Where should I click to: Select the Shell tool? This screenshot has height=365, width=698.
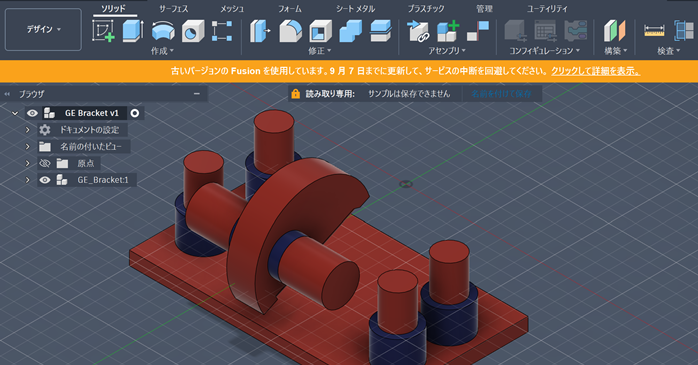click(x=321, y=31)
